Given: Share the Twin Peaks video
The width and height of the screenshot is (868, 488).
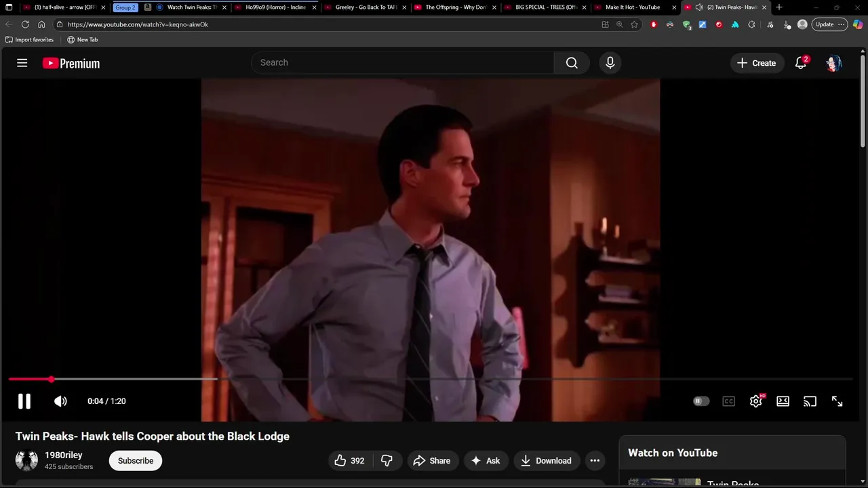Looking at the screenshot, I should click(432, 461).
